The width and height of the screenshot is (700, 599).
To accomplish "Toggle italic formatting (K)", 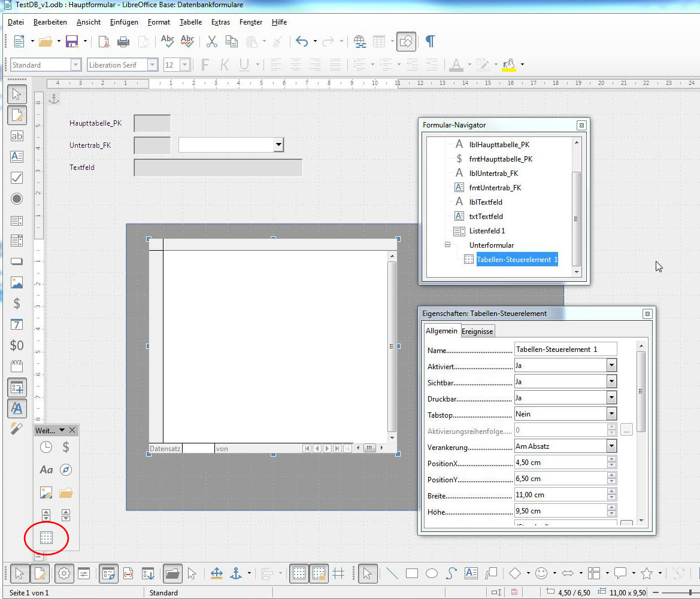I will coord(225,65).
